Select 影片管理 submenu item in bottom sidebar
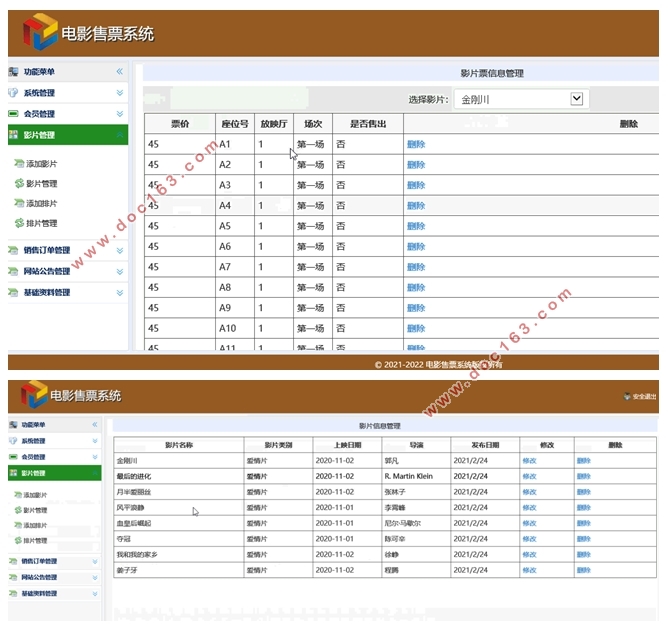This screenshot has height=629, width=668. [x=35, y=510]
